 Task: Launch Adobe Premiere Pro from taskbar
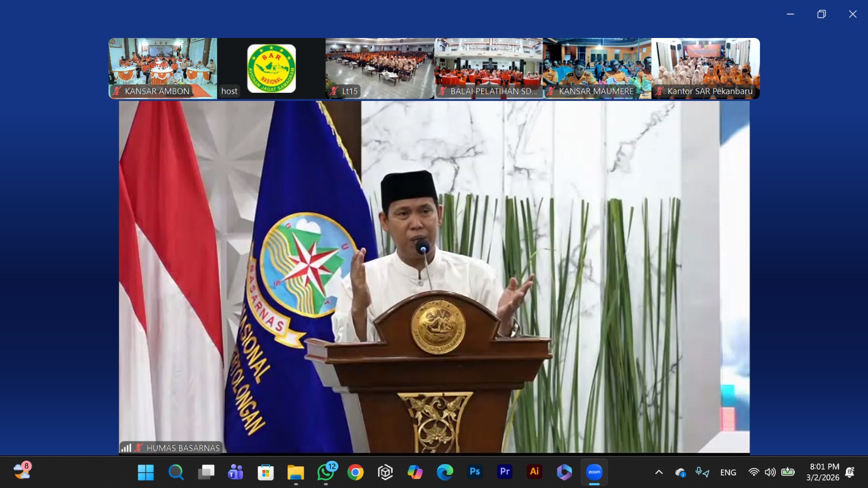(x=505, y=472)
